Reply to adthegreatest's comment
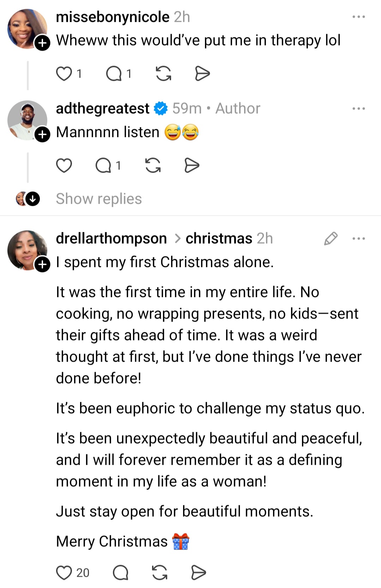Viewport: 381px width, 588px height. tap(103, 166)
